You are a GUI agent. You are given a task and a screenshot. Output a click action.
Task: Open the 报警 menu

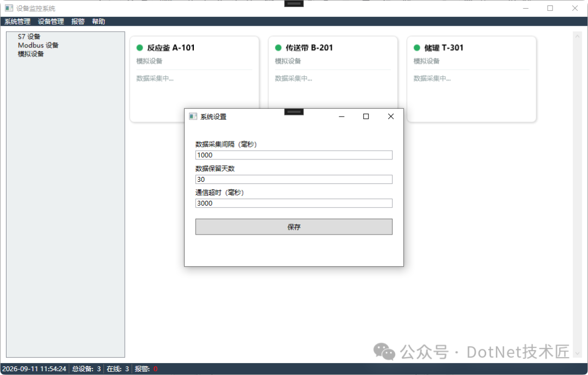pyautogui.click(x=78, y=21)
